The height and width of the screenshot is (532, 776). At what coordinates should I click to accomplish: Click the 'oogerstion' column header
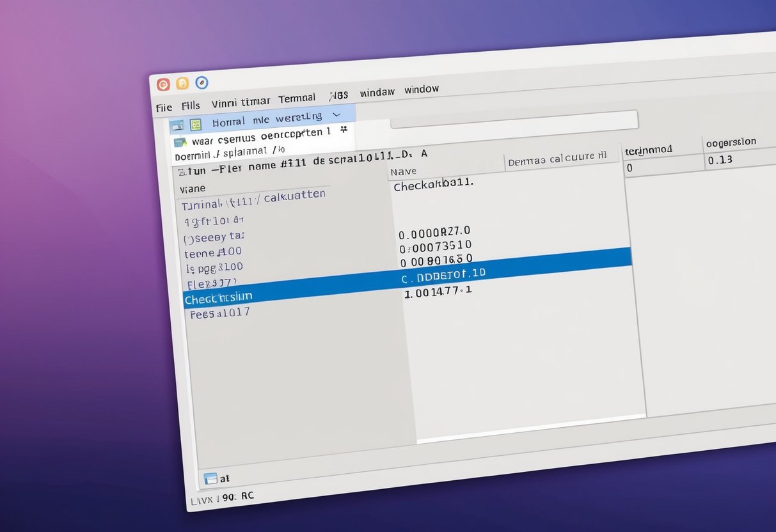(x=731, y=142)
